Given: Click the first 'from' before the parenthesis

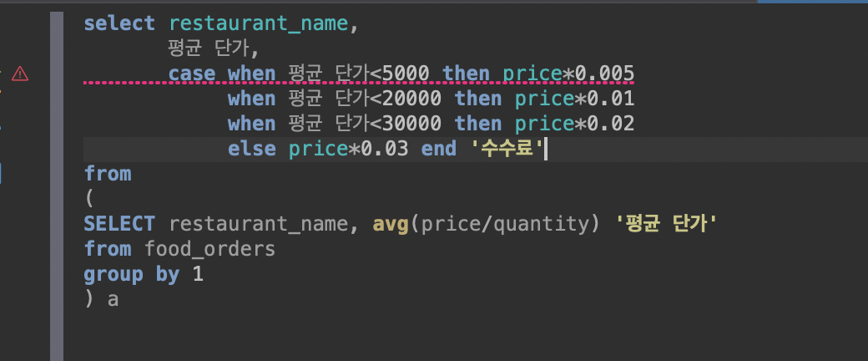Looking at the screenshot, I should (108, 174).
